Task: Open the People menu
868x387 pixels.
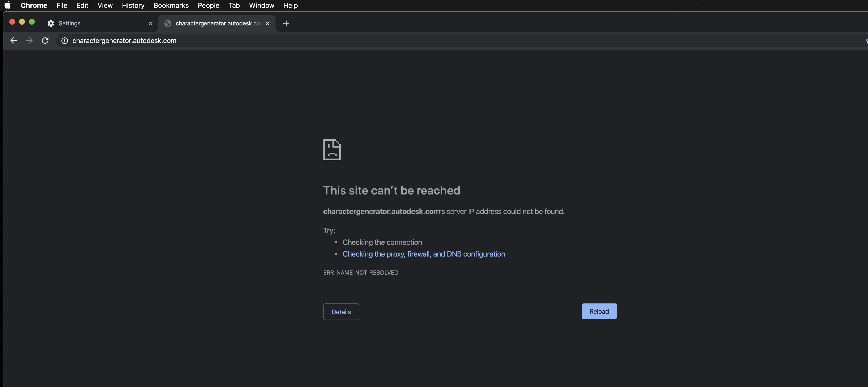Action: click(x=208, y=5)
